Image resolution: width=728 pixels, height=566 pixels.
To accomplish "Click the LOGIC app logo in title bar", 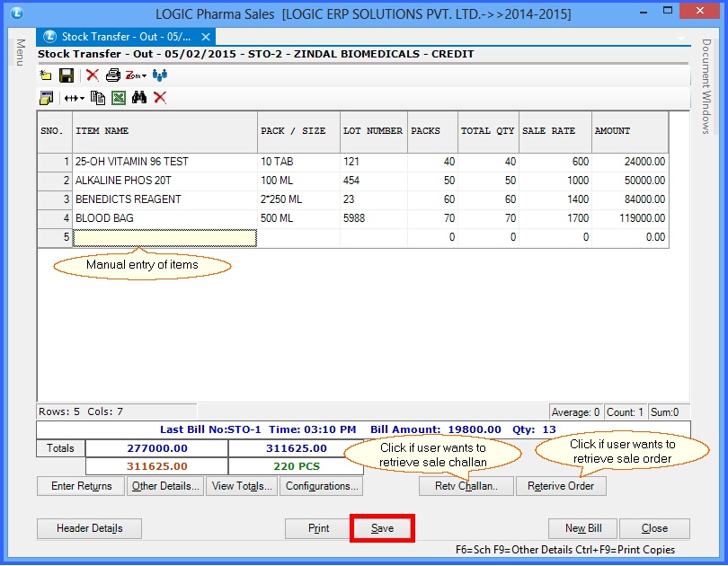I will point(17,13).
